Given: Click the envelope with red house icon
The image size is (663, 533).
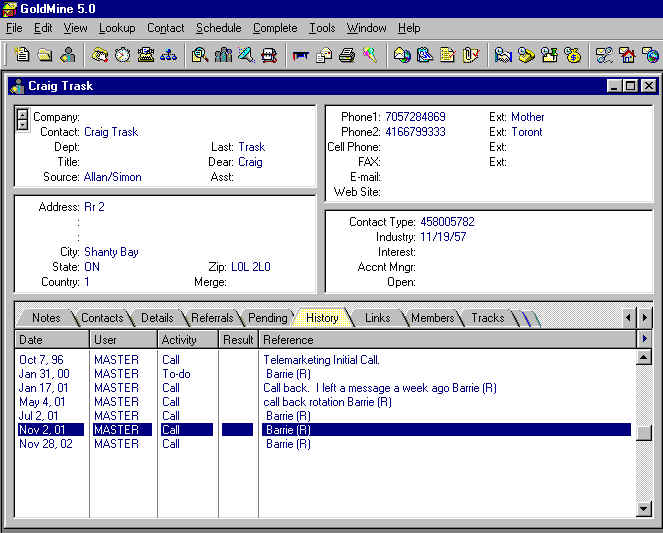Looking at the screenshot, I should (x=627, y=55).
